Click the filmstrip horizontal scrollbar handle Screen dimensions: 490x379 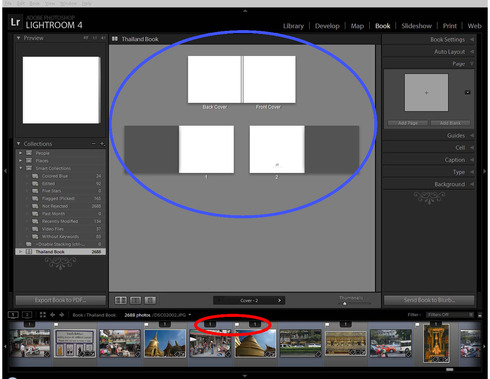(x=450, y=369)
